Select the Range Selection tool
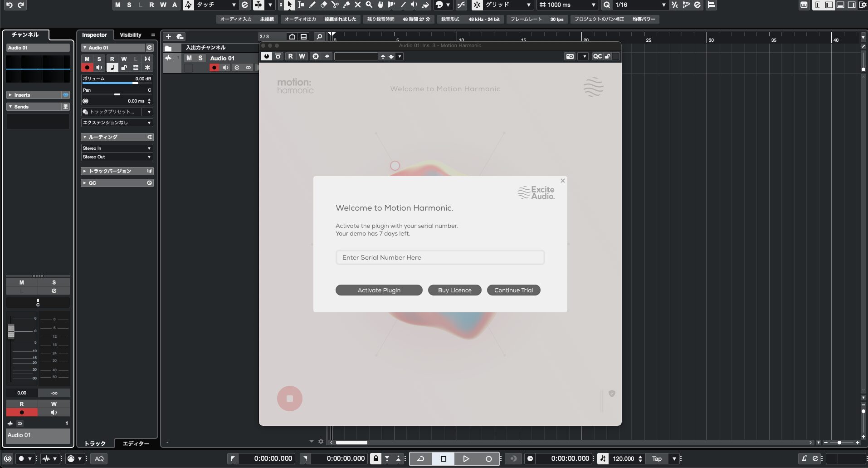Viewport: 868px width, 468px height. [301, 5]
